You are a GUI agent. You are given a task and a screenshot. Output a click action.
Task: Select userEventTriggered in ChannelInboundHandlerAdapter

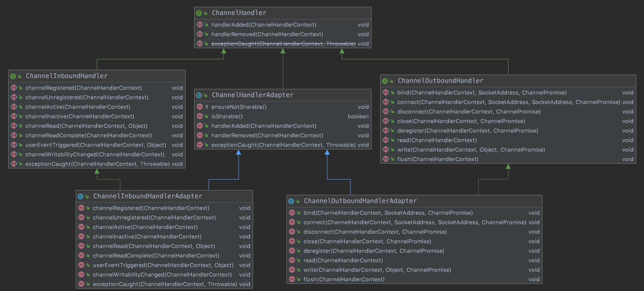click(163, 265)
